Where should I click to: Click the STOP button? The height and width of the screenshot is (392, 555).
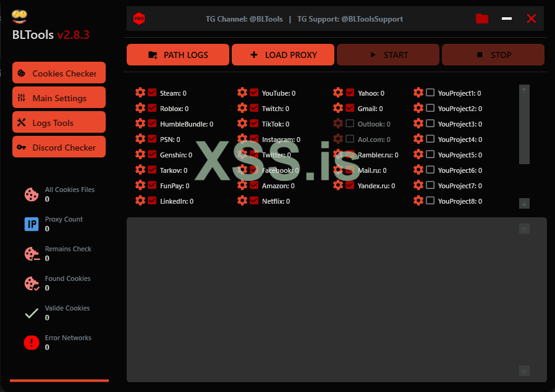[493, 55]
